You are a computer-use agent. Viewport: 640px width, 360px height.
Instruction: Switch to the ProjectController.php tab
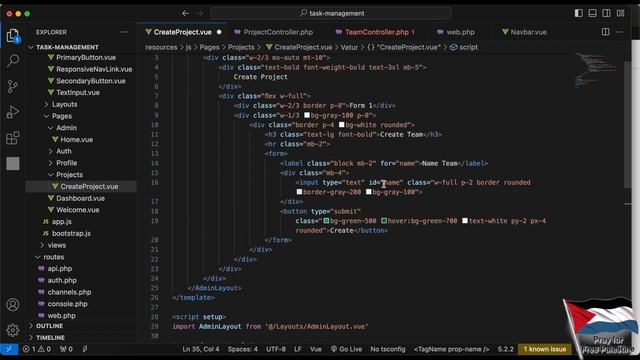278,32
